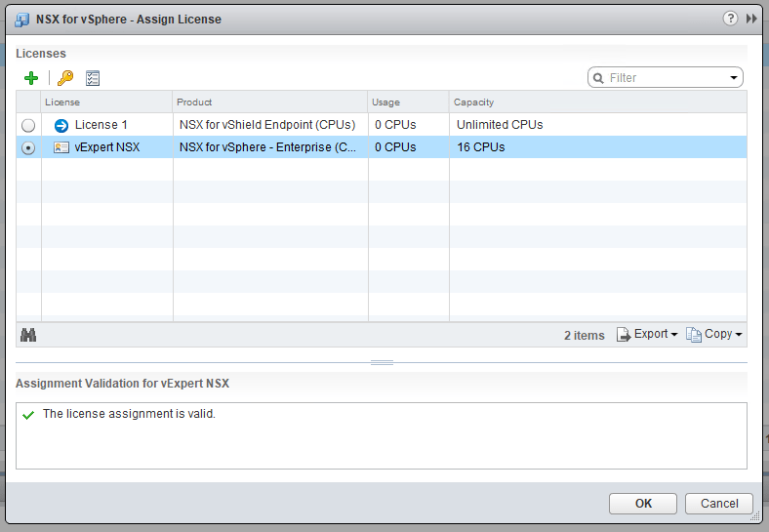Expand the Copy dropdown menu
Screen dimensions: 769x532
(714, 335)
